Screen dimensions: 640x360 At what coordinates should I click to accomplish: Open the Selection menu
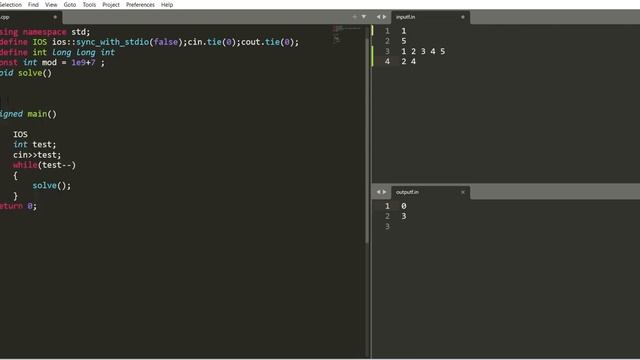11,4
